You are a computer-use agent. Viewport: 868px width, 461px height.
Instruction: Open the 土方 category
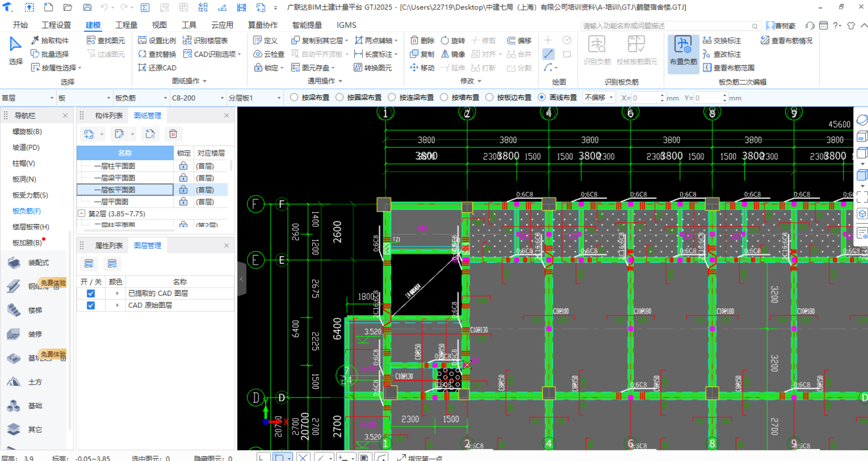(x=25, y=382)
